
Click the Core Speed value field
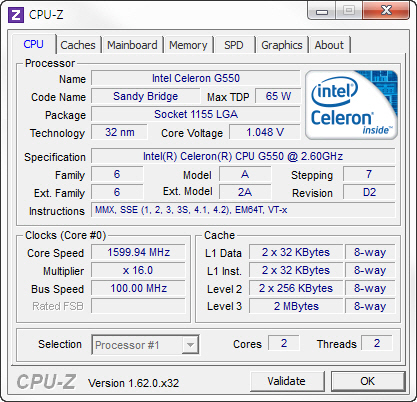138,252
